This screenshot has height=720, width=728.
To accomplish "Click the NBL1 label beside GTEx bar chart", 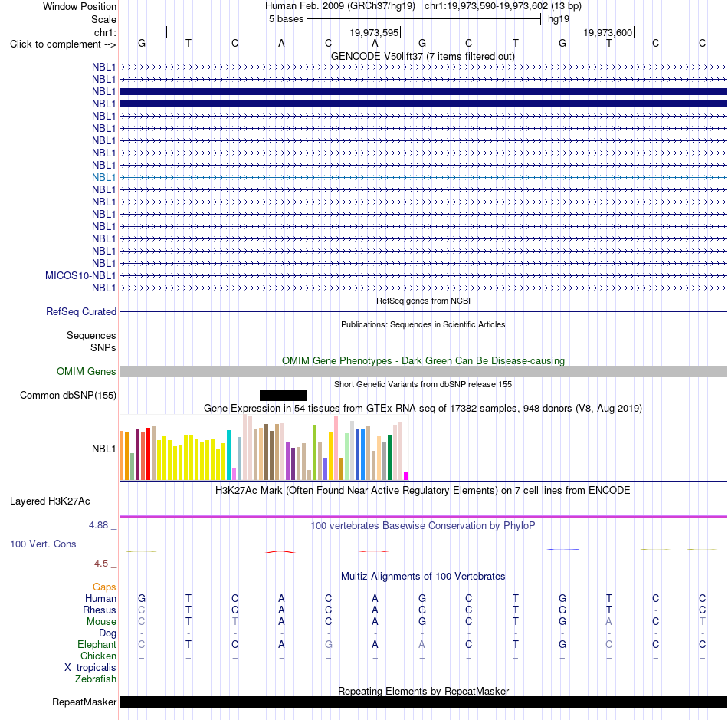I will pos(103,449).
